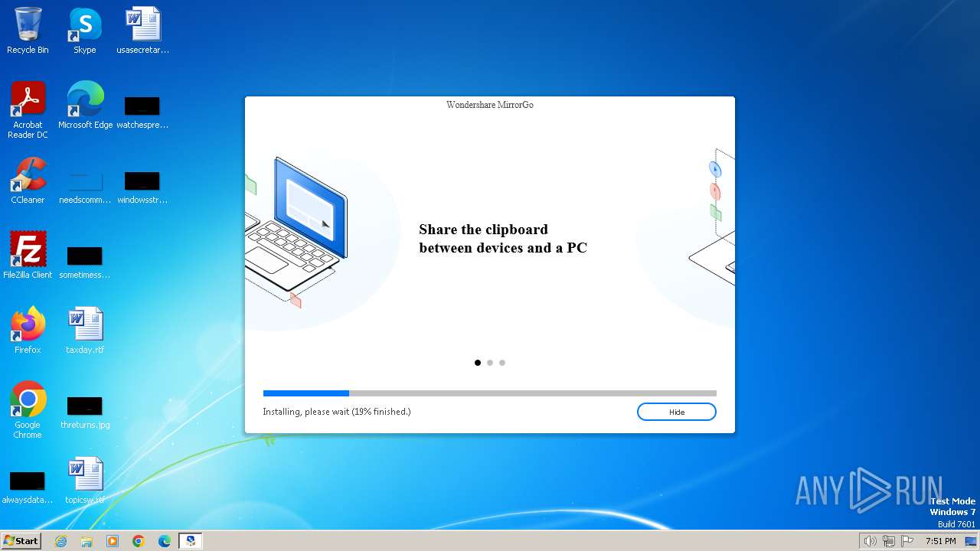Open the taxday.rtf document icon

click(x=85, y=331)
